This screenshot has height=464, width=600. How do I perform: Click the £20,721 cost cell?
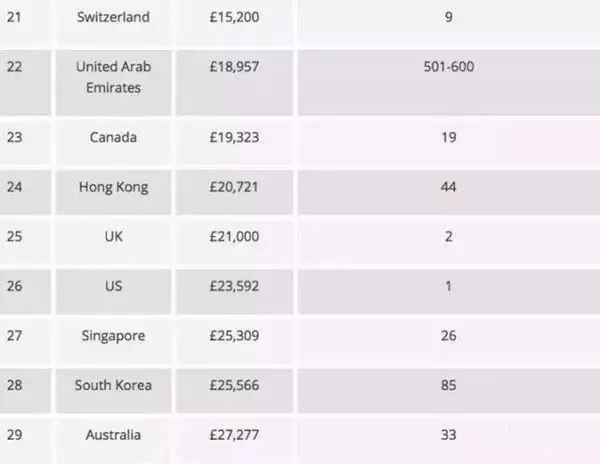point(237,187)
